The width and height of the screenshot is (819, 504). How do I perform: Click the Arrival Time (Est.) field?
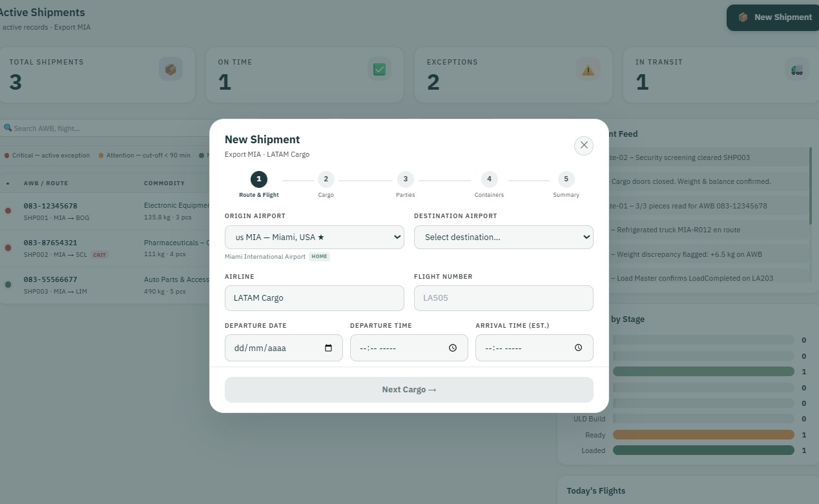534,348
